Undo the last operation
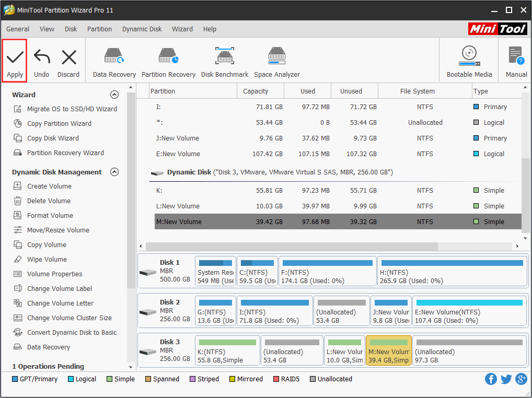This screenshot has height=398, width=532. pos(41,63)
